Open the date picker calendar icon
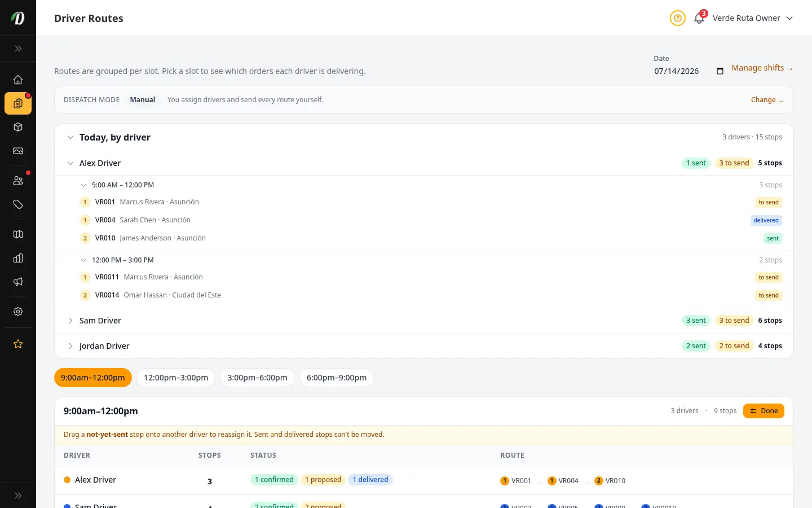Image resolution: width=812 pixels, height=508 pixels. coord(720,71)
